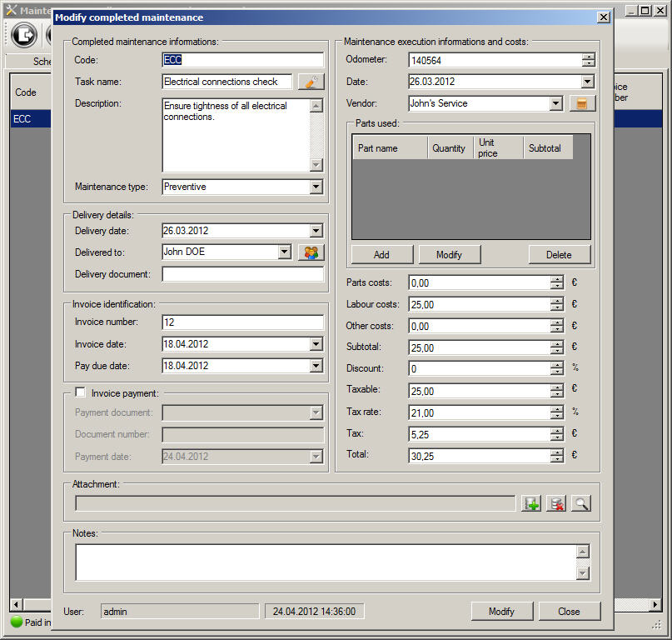Enable the Invoice payment checkbox
This screenshot has height=640, width=672.
click(x=81, y=392)
